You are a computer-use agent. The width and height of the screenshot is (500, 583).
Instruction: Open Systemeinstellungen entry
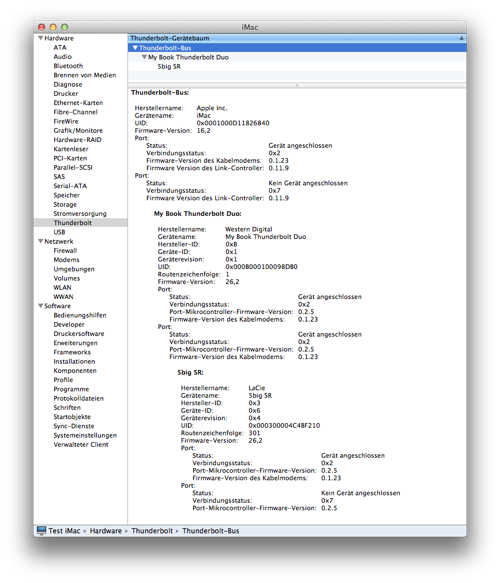(x=85, y=435)
